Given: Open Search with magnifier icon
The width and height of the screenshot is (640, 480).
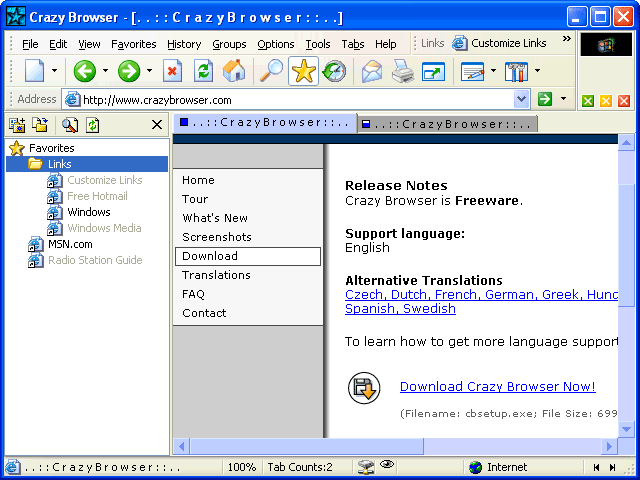Looking at the screenshot, I should [x=271, y=71].
